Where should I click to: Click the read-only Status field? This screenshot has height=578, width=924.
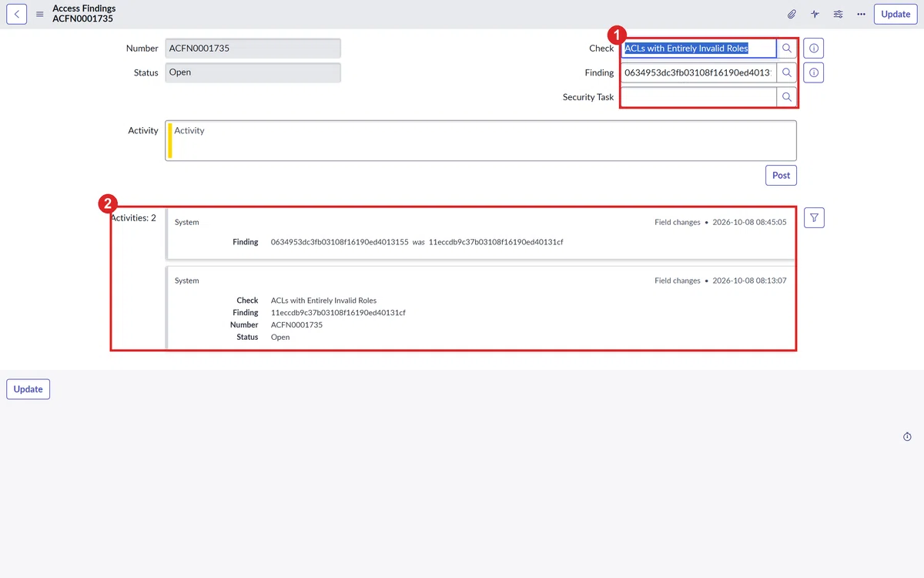(253, 72)
